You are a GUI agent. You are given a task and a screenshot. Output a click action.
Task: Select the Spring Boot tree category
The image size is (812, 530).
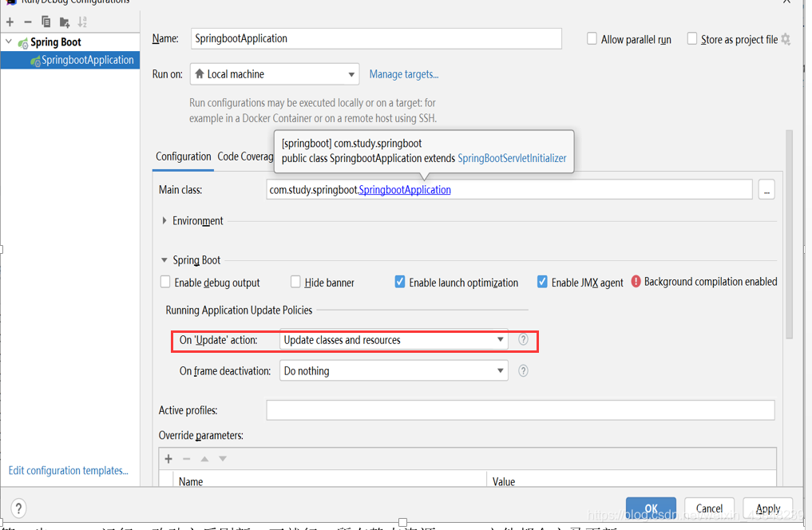tap(55, 42)
